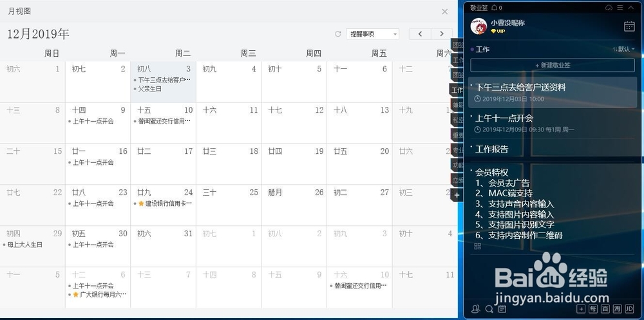Switch to the active 工作 side tab
The height and width of the screenshot is (320, 644).
click(x=457, y=90)
